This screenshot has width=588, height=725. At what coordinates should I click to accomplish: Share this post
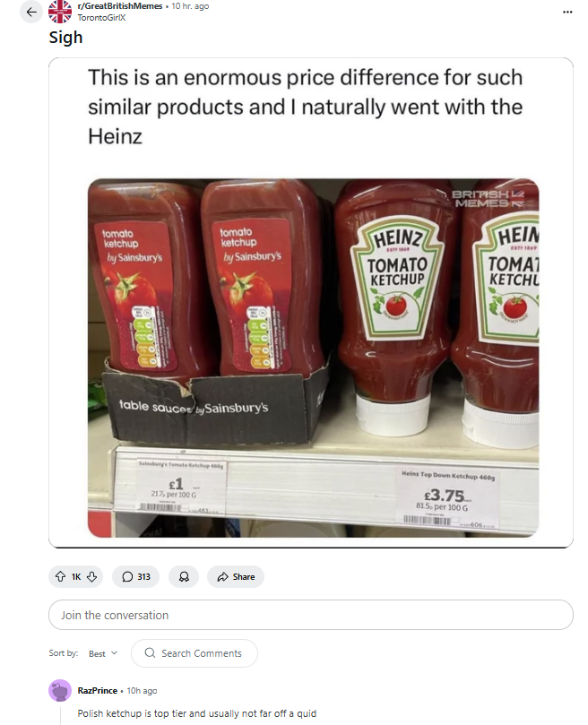tap(236, 576)
